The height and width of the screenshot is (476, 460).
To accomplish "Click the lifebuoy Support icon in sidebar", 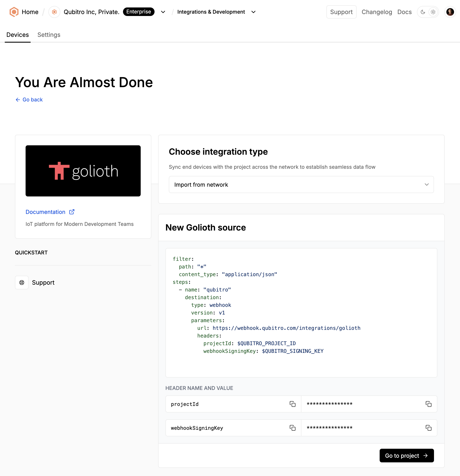I will click(22, 283).
